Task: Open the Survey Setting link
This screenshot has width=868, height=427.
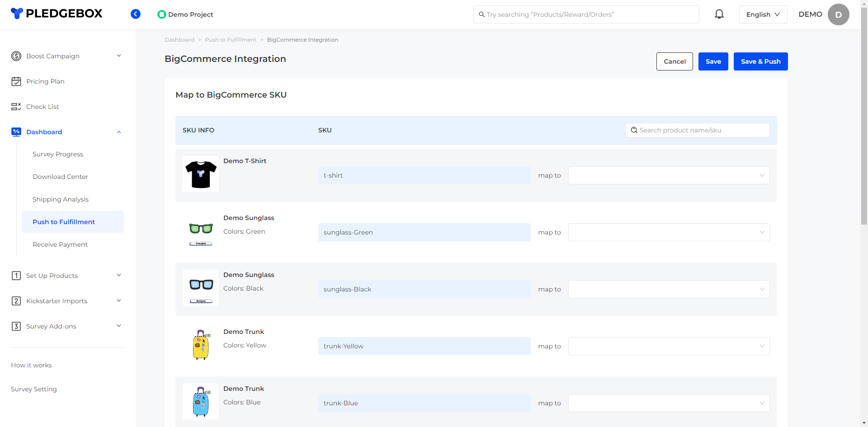Action: [34, 389]
